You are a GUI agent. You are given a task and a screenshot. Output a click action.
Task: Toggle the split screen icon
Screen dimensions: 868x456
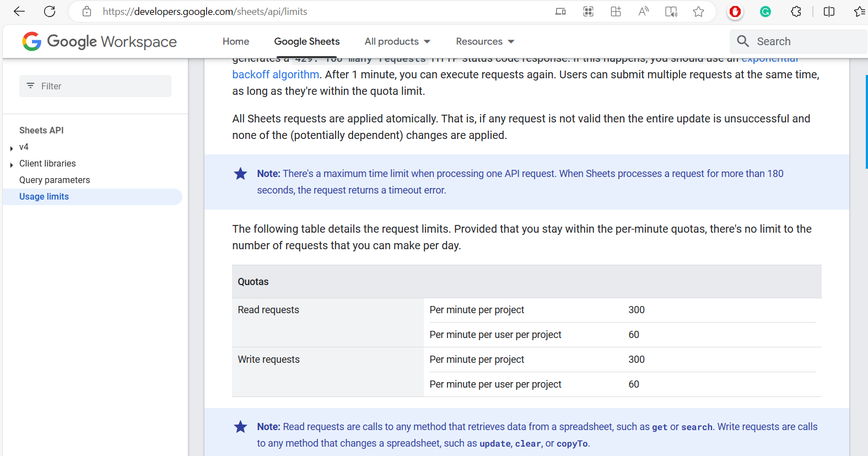pos(828,12)
